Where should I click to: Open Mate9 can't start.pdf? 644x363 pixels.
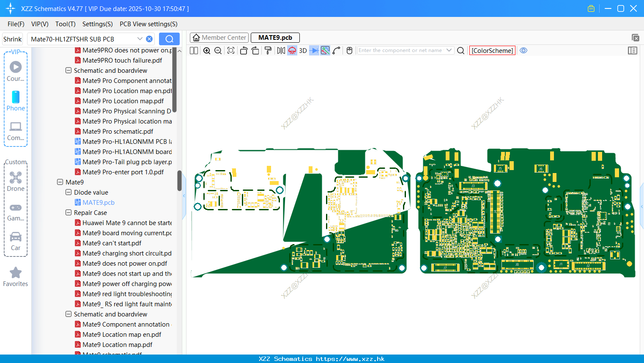click(x=112, y=243)
